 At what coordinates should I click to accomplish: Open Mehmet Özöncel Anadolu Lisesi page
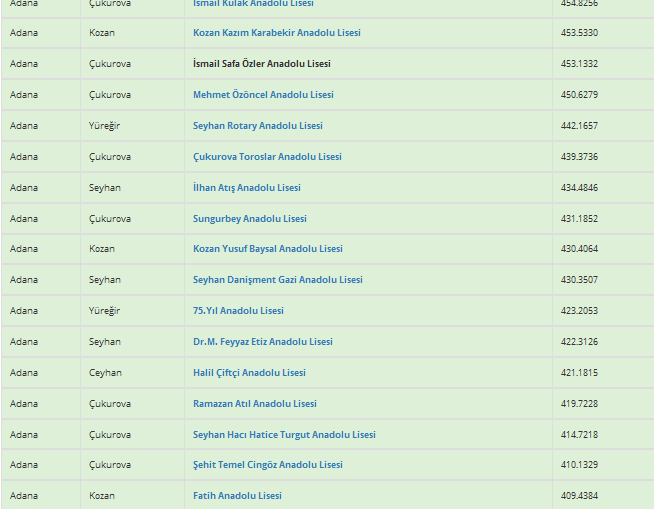point(263,95)
